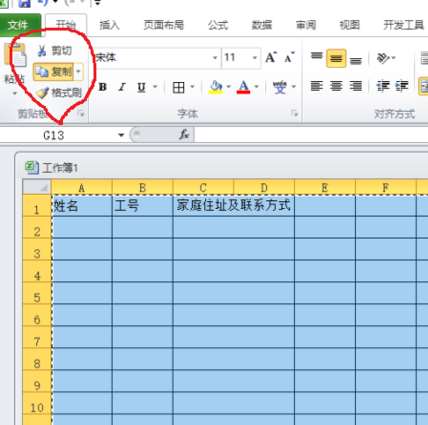Click the Cut (剪切) scissors icon
This screenshot has width=428, height=425.
coord(42,51)
